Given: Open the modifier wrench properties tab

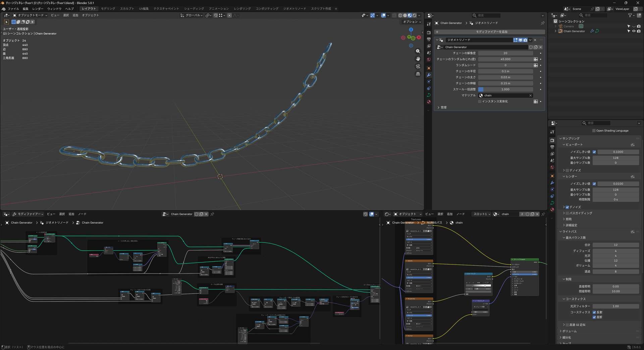Looking at the screenshot, I should point(429,75).
